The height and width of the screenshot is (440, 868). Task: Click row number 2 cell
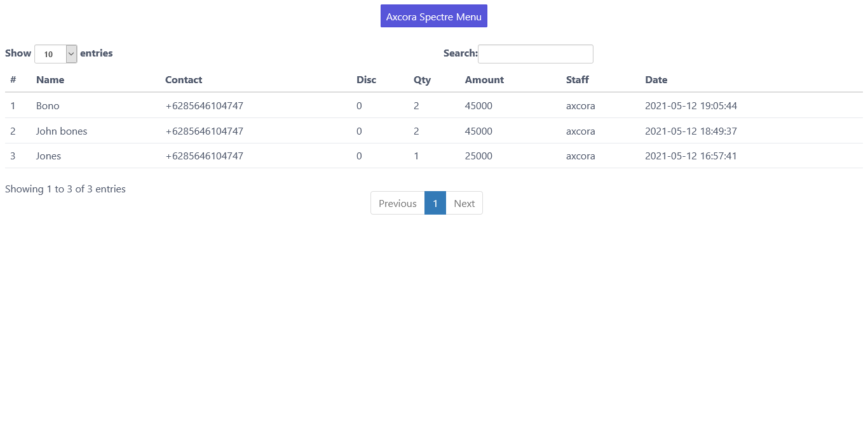tap(13, 131)
